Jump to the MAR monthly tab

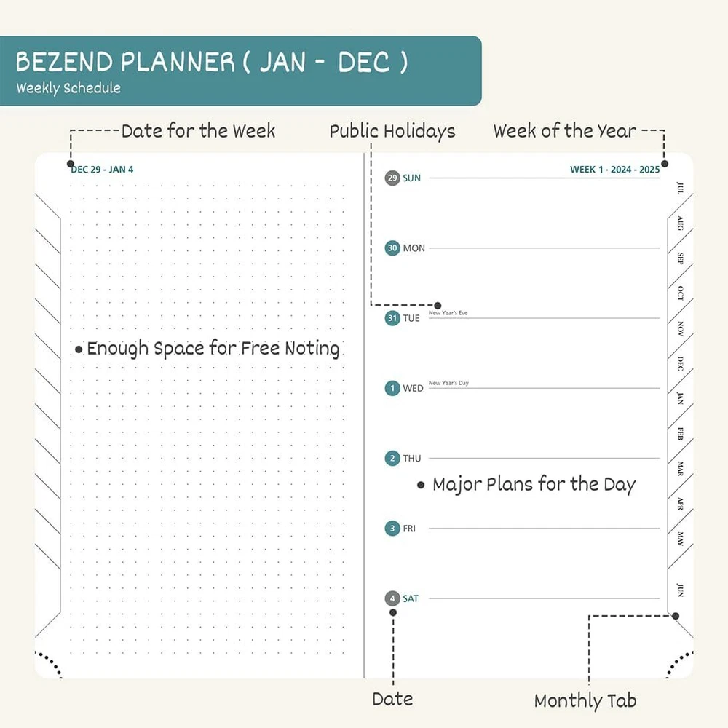click(x=680, y=468)
